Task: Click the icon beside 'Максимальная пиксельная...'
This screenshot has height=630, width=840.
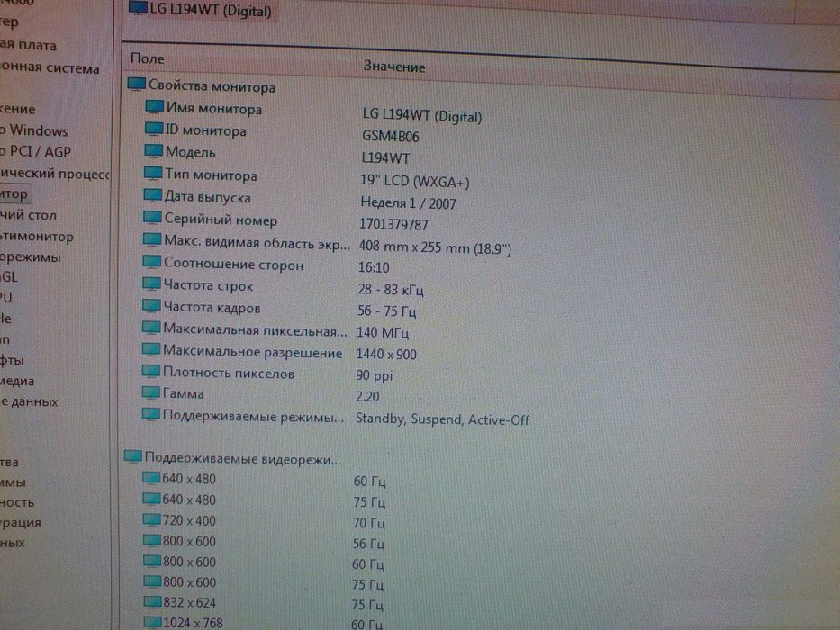Action: (151, 328)
